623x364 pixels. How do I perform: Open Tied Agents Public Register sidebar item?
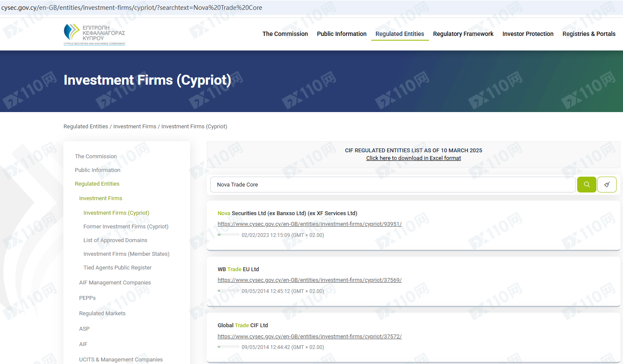tap(117, 268)
